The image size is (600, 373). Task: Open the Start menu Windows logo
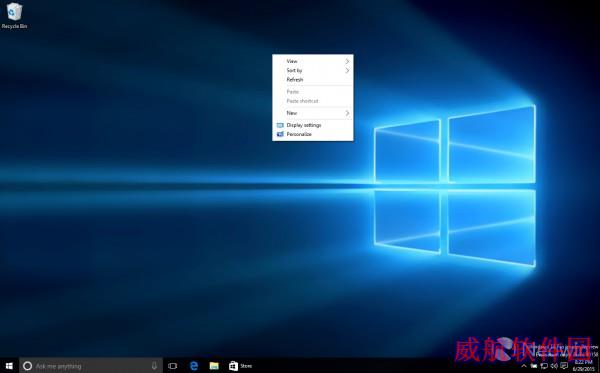9,366
